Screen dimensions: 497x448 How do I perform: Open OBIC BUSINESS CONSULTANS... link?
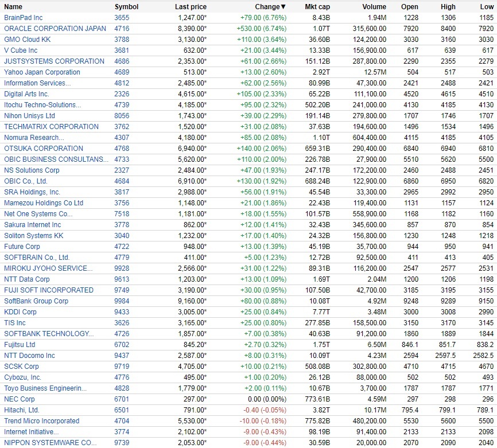[56, 159]
